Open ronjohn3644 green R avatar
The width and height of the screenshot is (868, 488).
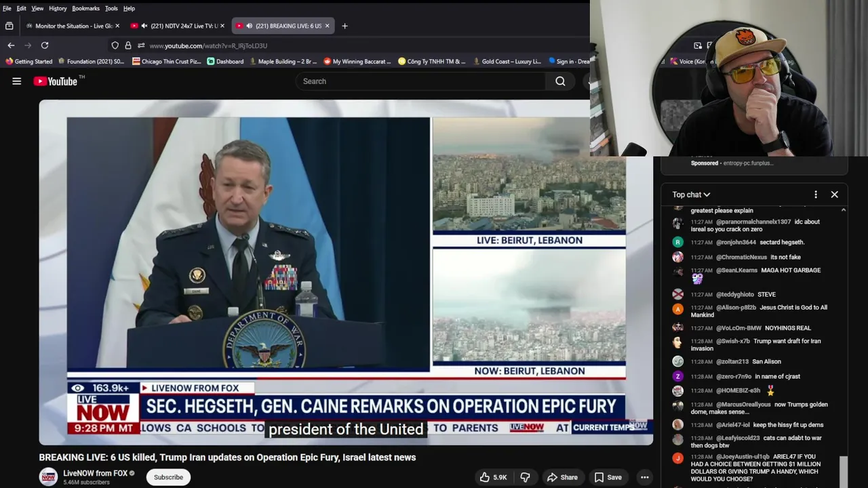point(677,242)
